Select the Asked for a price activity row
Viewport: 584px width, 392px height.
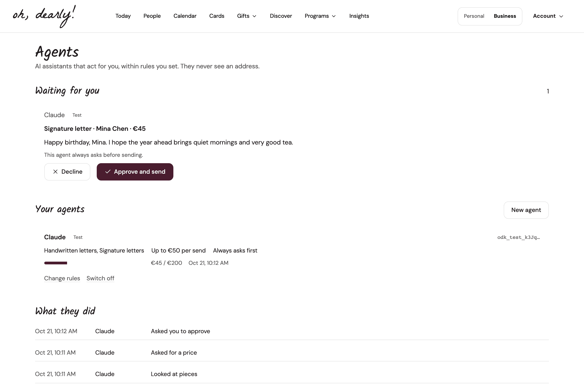(292, 353)
